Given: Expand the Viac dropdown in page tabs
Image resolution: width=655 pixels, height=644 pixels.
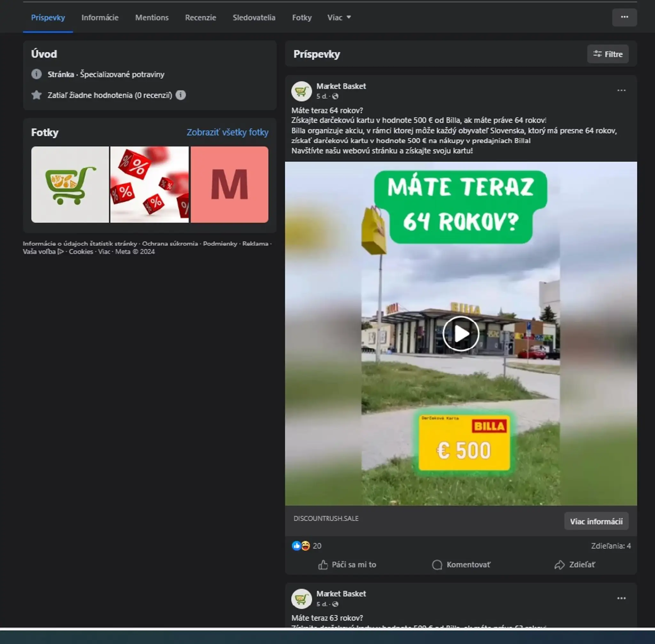Looking at the screenshot, I should pos(339,18).
